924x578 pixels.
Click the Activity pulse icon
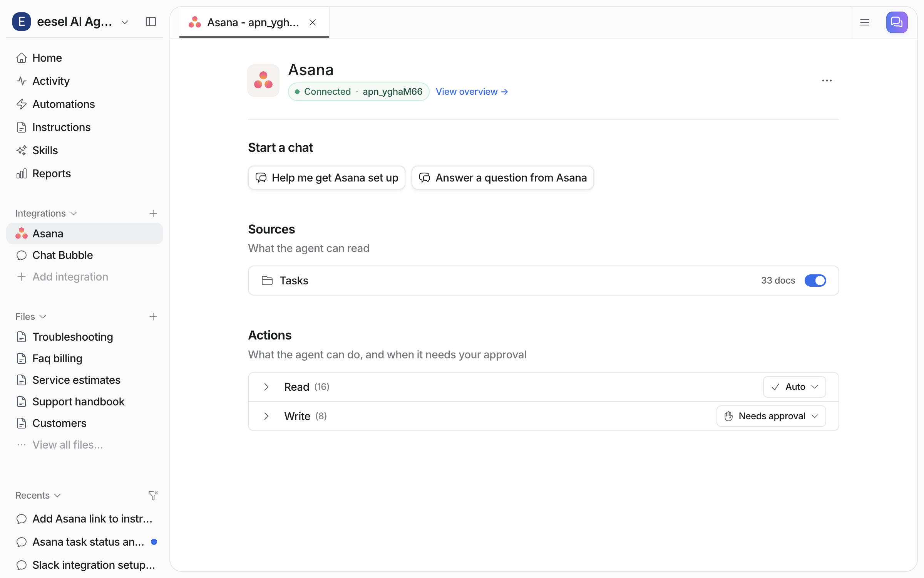pyautogui.click(x=22, y=81)
